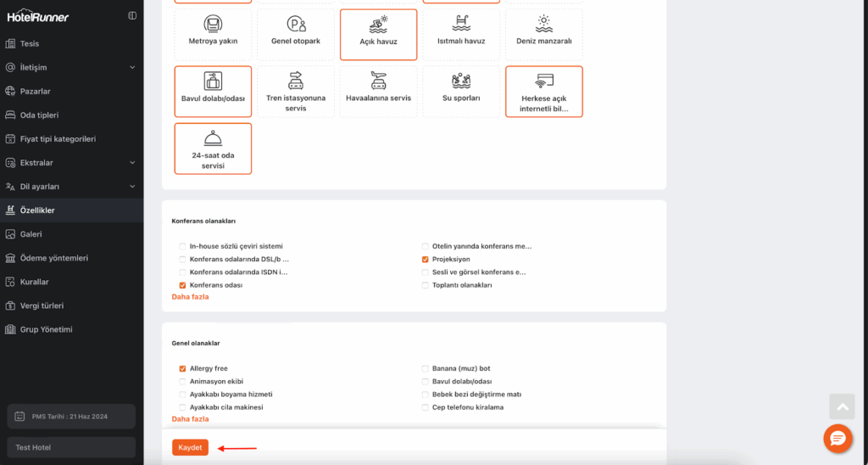Viewport: 868px width, 465px height.
Task: Show more under Konferans olanakları
Action: click(190, 297)
